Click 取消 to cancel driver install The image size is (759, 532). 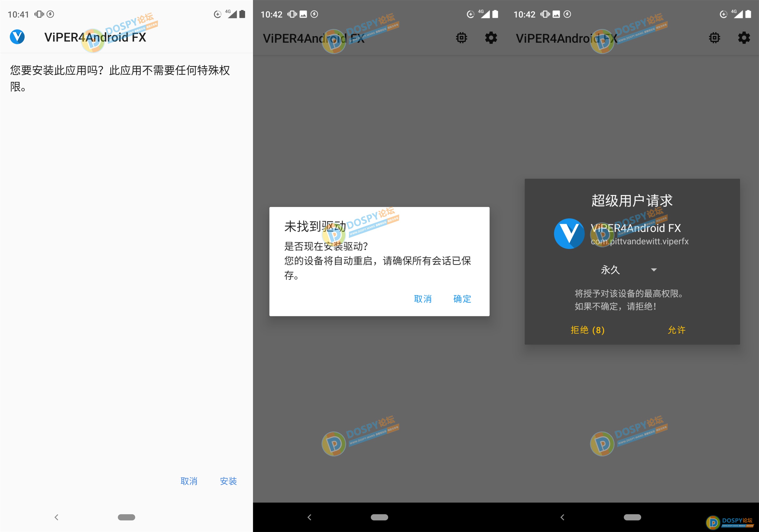424,299
